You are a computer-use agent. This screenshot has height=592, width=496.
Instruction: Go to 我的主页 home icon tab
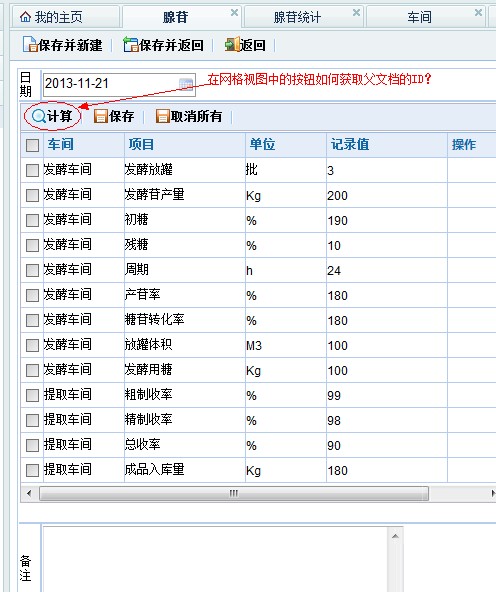click(x=26, y=17)
